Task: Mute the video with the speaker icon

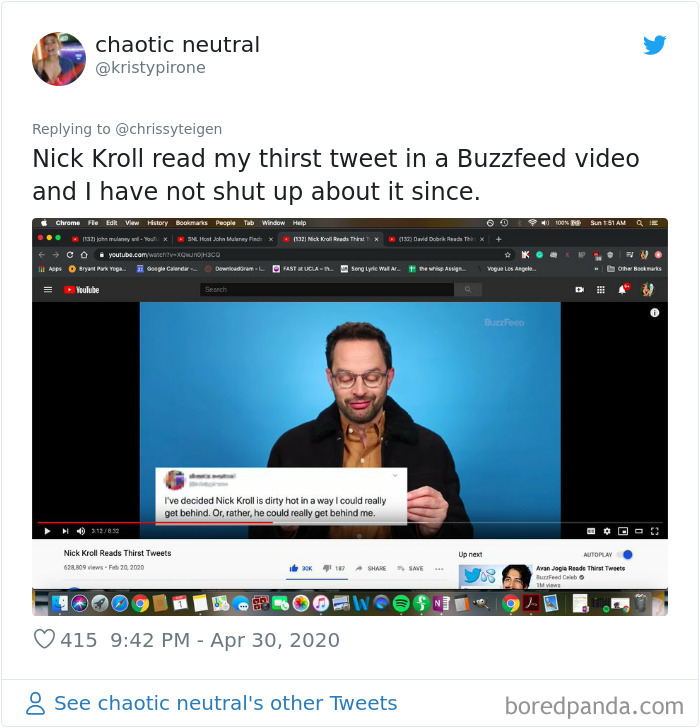Action: 81,531
